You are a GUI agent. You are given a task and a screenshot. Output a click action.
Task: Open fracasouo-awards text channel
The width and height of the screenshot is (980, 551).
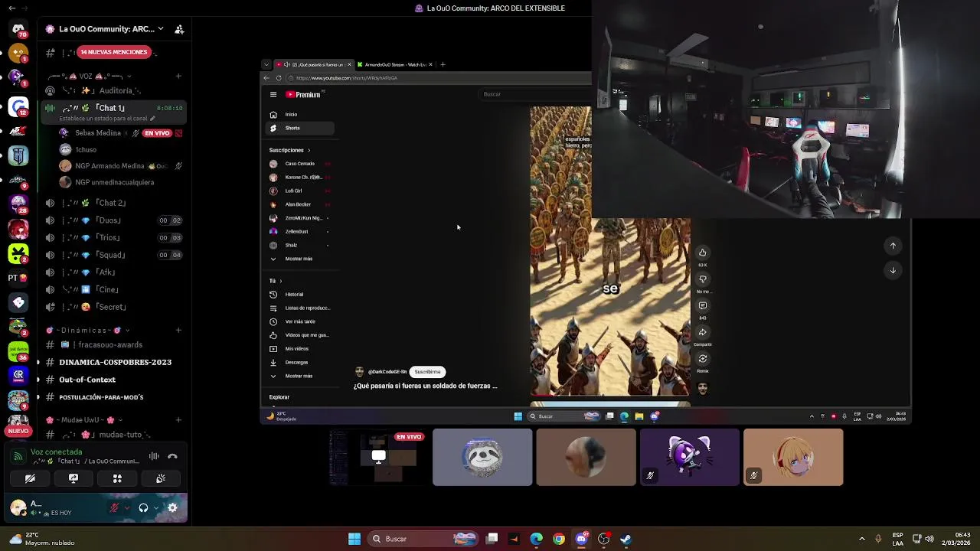coord(115,345)
